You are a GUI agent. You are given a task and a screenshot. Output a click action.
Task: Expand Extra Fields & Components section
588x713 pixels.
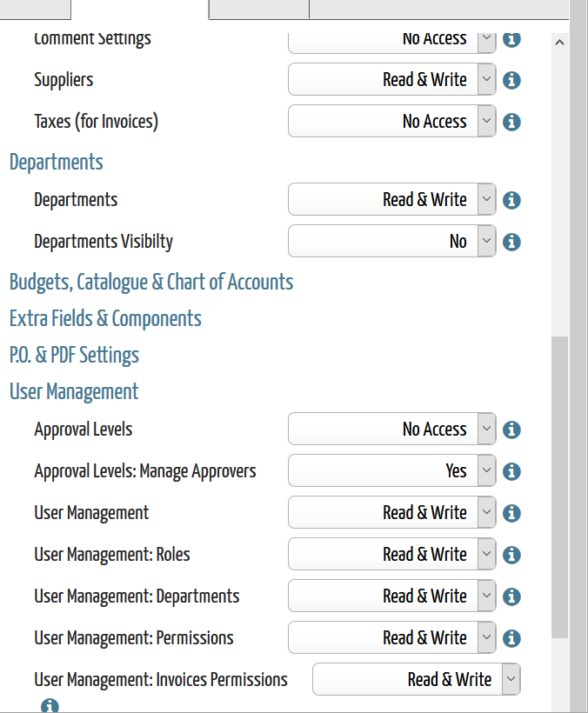(x=105, y=318)
